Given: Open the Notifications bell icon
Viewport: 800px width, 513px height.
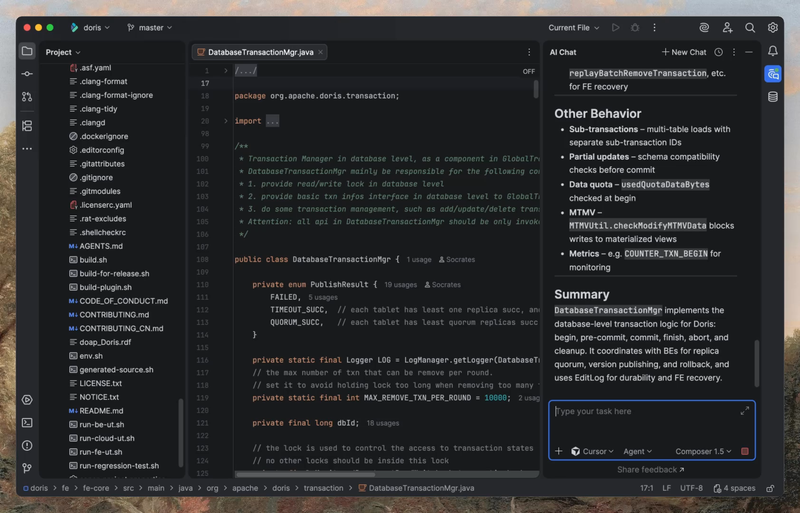Looking at the screenshot, I should [x=772, y=51].
